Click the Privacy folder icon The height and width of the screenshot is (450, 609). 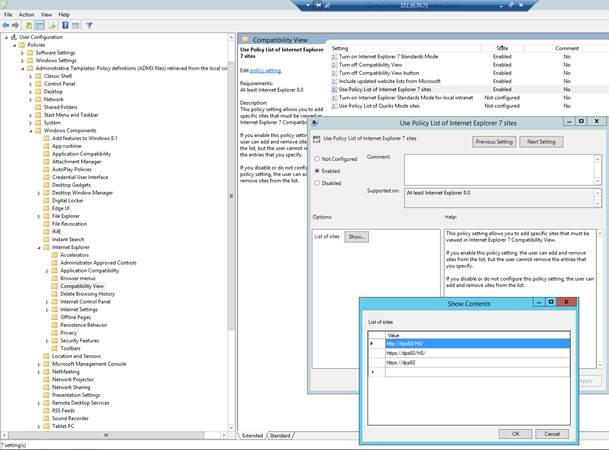point(54,333)
